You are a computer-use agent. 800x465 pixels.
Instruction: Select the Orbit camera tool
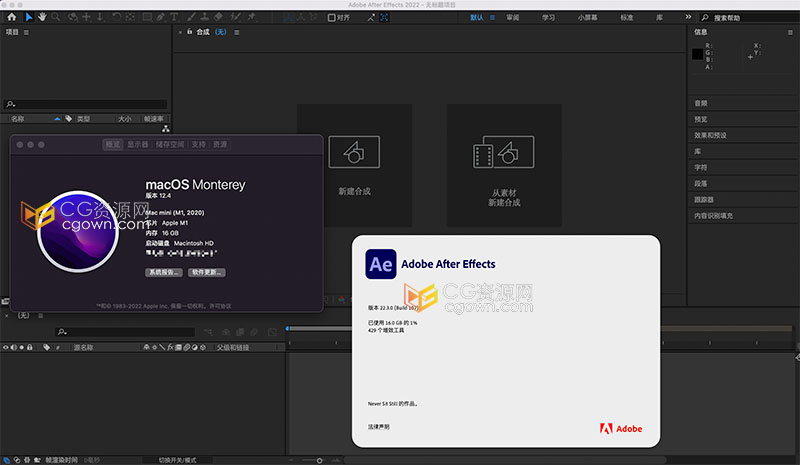click(x=72, y=17)
